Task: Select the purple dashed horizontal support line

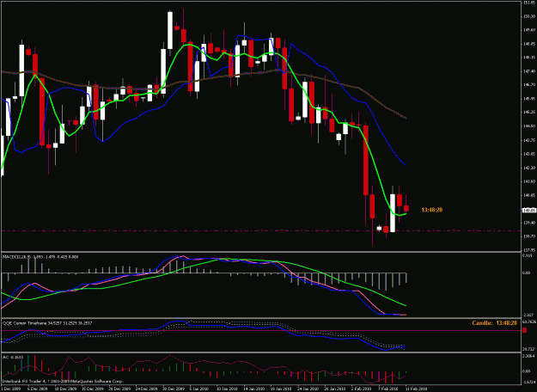Action: point(260,230)
